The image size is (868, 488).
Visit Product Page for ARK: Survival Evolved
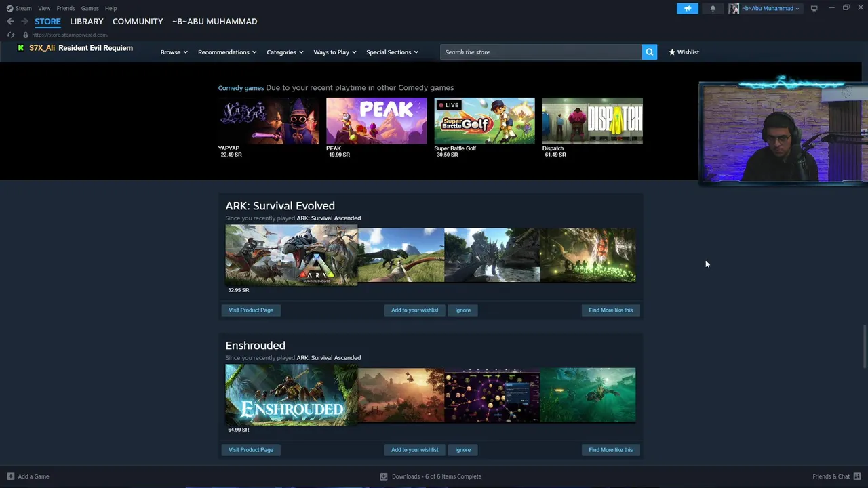(251, 310)
